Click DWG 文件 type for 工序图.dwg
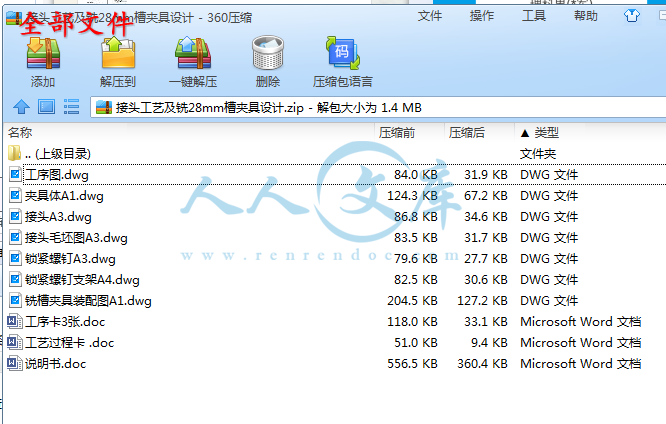666x424 pixels. point(549,175)
